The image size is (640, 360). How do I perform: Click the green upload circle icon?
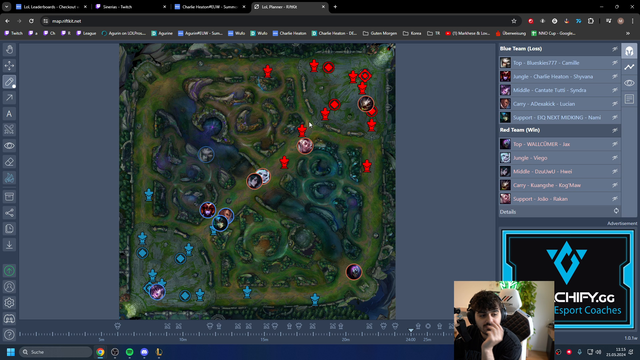pos(9,271)
